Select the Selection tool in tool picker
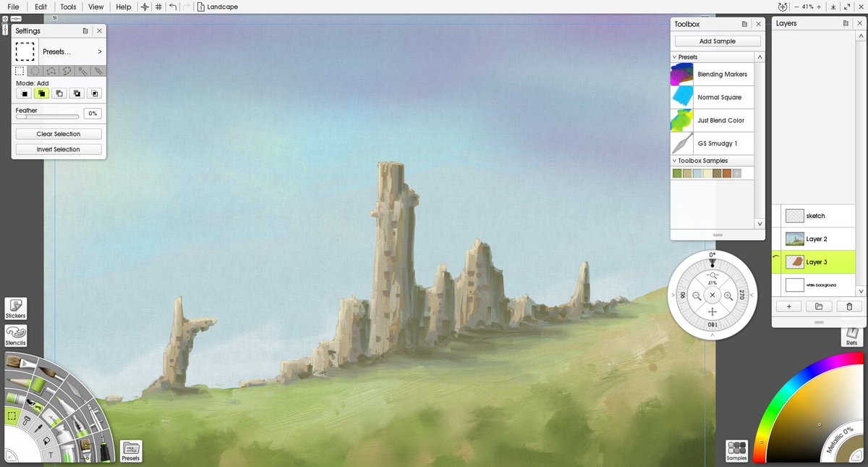Viewport: 868px width, 467px height. pos(12,416)
